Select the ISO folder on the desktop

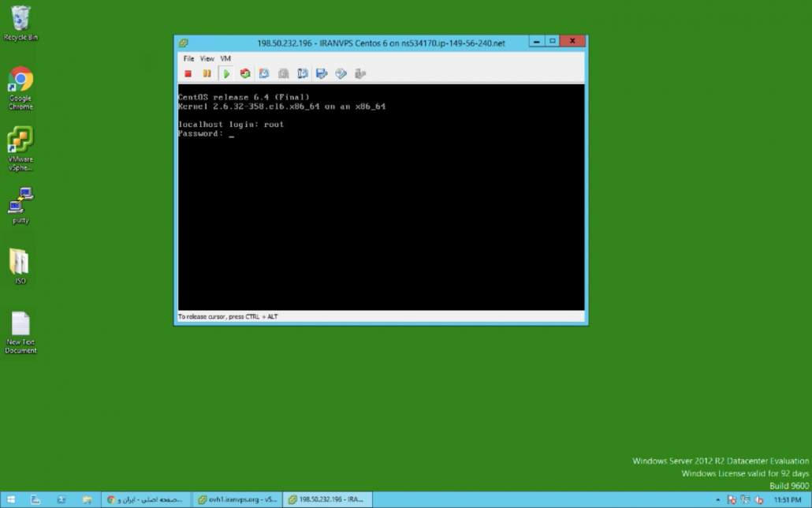click(x=20, y=265)
